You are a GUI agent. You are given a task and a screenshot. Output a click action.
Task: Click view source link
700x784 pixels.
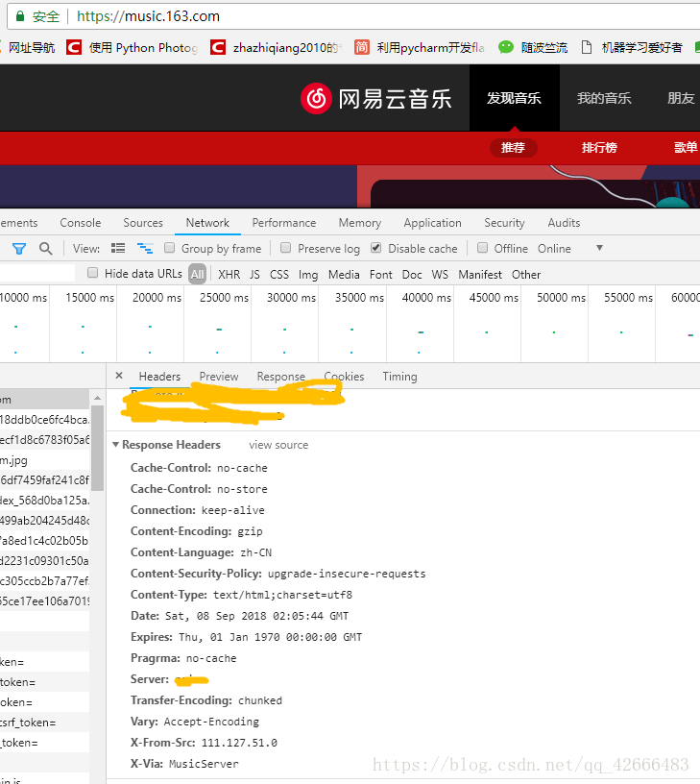tap(278, 445)
